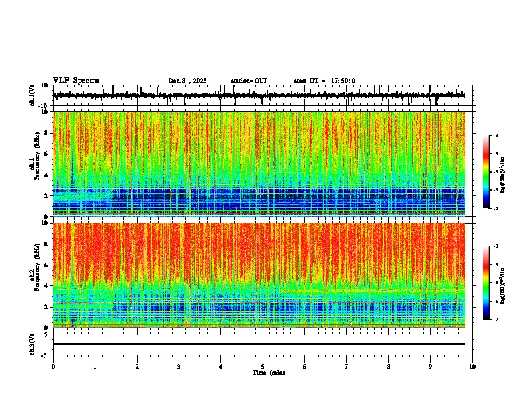Click the time axis tick label "9"
Image resolution: width=532 pixels, height=411 pixels.
(430, 367)
